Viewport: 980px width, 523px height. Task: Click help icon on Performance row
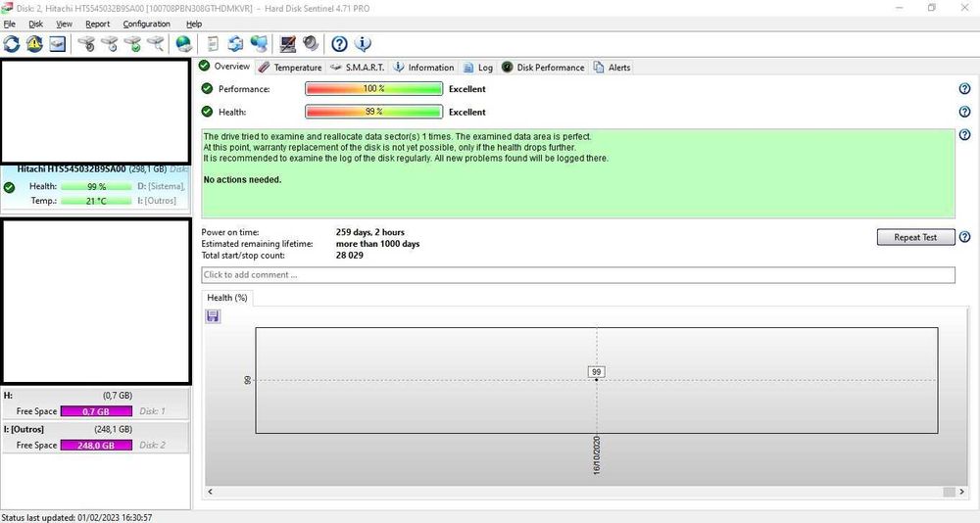tap(965, 89)
